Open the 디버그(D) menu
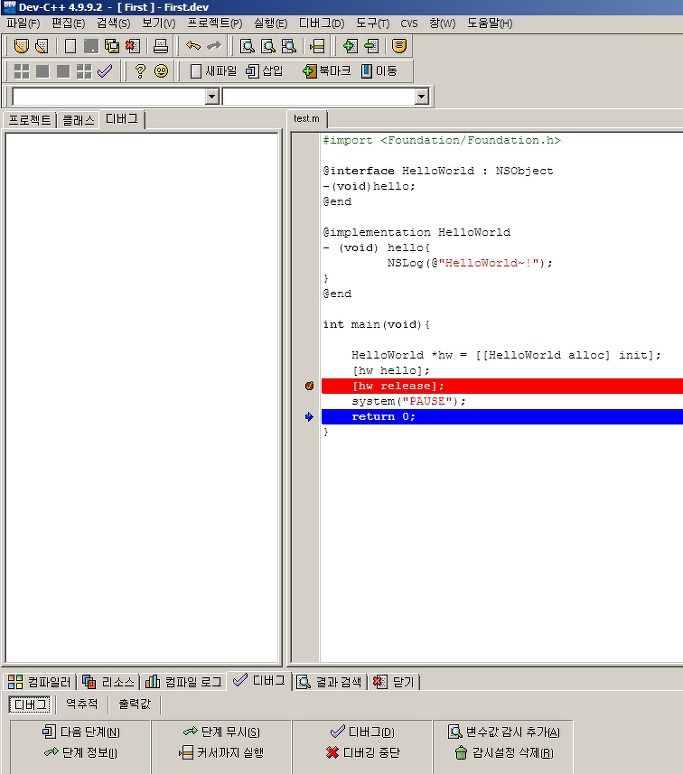The image size is (683, 774). (x=321, y=23)
